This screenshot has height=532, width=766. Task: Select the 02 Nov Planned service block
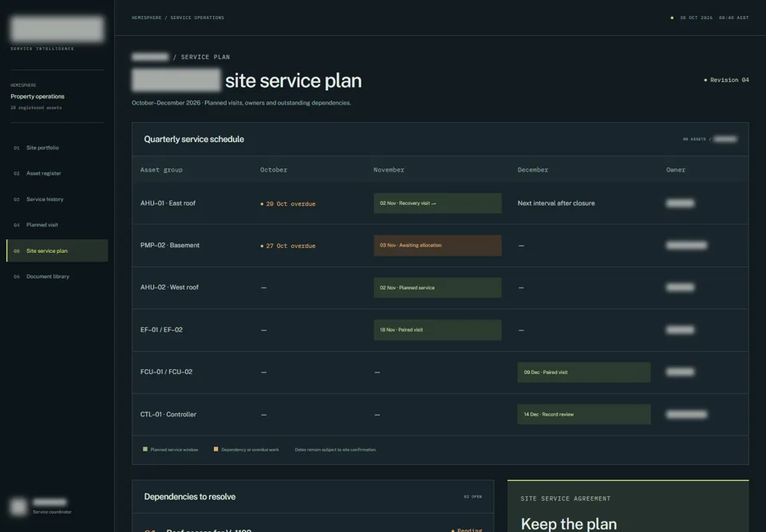coord(437,288)
